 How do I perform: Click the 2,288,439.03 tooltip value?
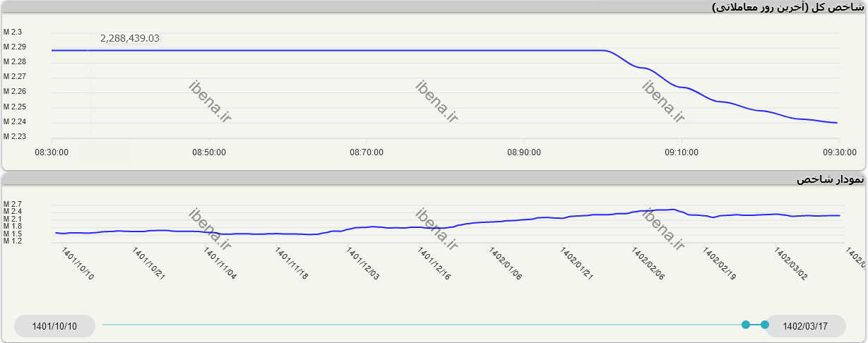(x=130, y=38)
